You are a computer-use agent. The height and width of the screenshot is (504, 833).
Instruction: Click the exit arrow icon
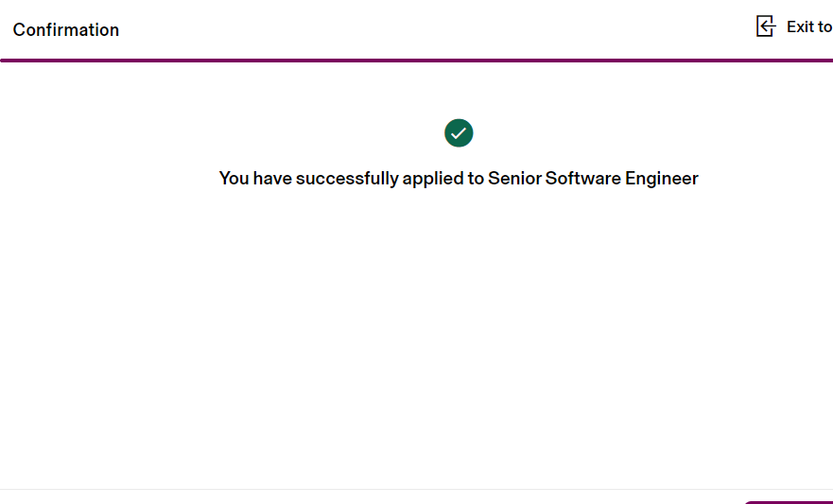(x=766, y=26)
